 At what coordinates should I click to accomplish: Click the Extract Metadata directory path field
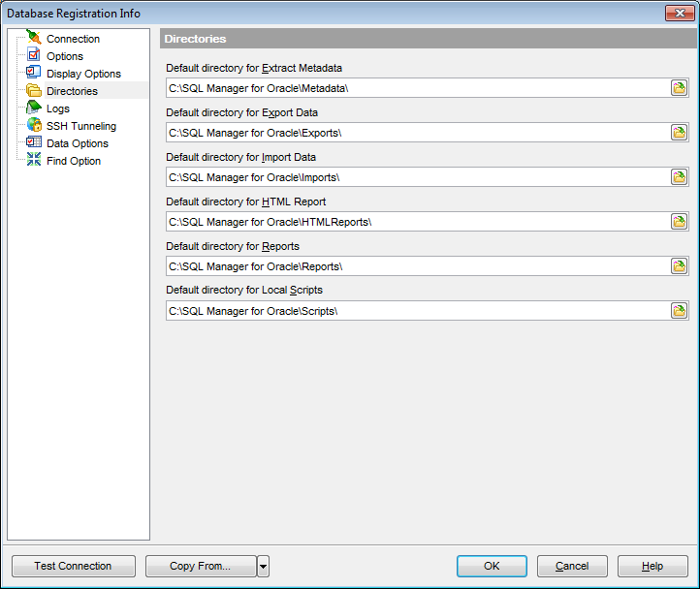coord(417,88)
